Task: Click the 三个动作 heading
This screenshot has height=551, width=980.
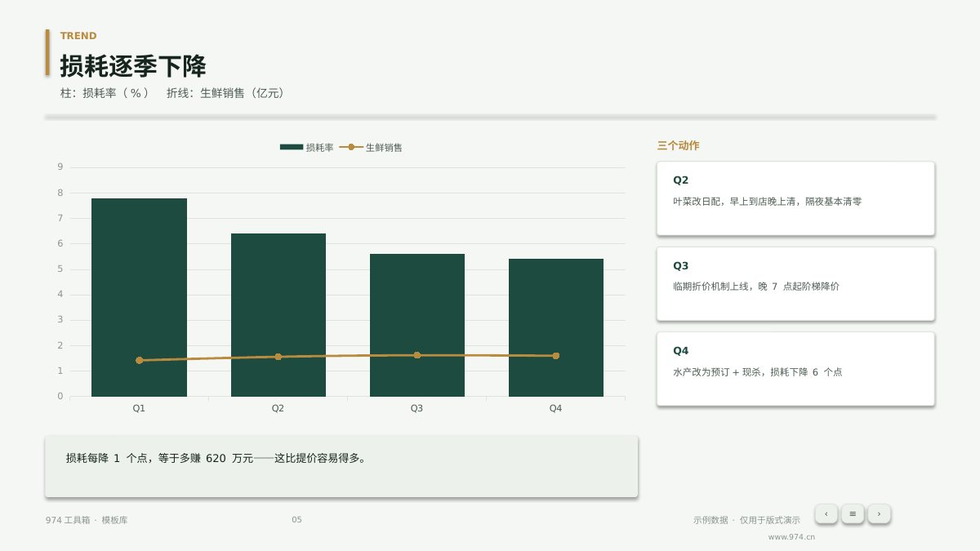Action: pos(678,146)
